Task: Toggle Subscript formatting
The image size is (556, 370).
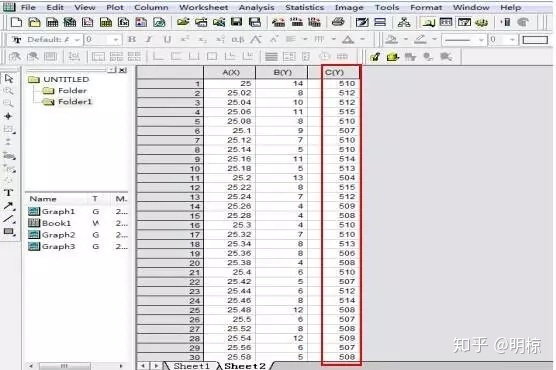Action: [202, 39]
